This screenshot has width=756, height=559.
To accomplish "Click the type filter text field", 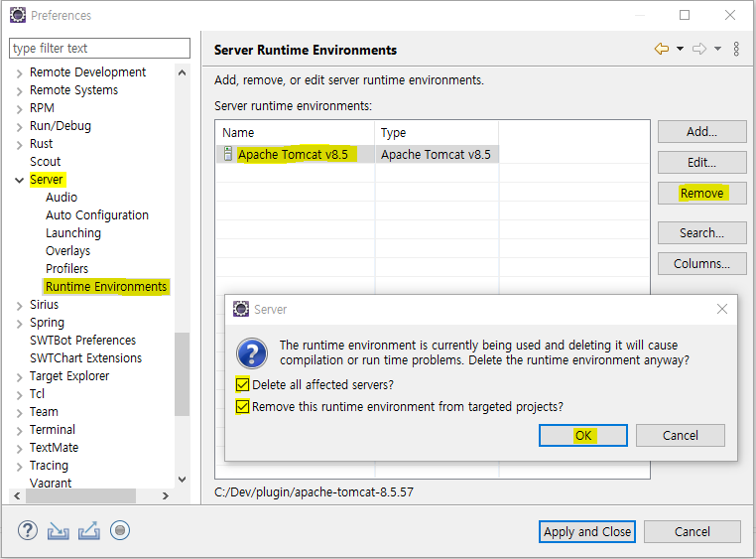I will [99, 49].
